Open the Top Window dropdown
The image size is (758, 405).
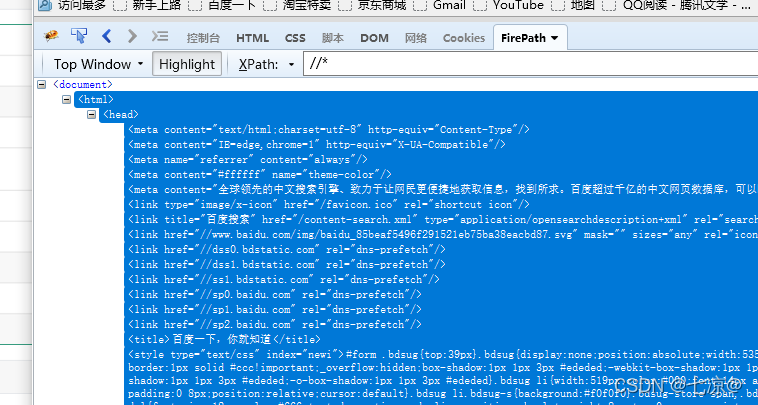click(x=99, y=64)
